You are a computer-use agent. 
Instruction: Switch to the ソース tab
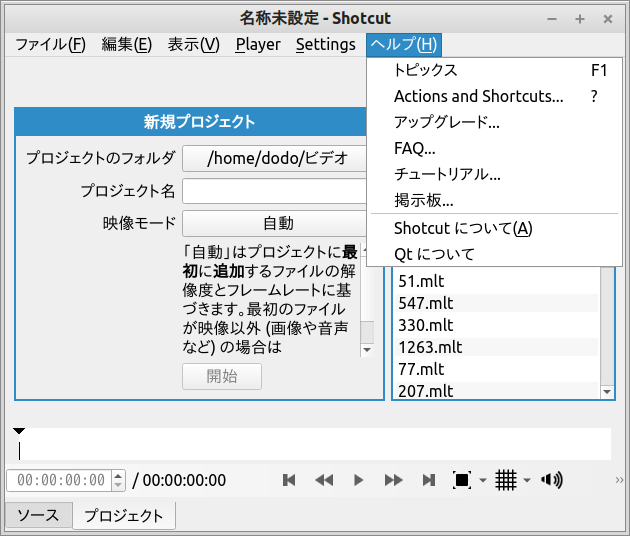[x=39, y=516]
